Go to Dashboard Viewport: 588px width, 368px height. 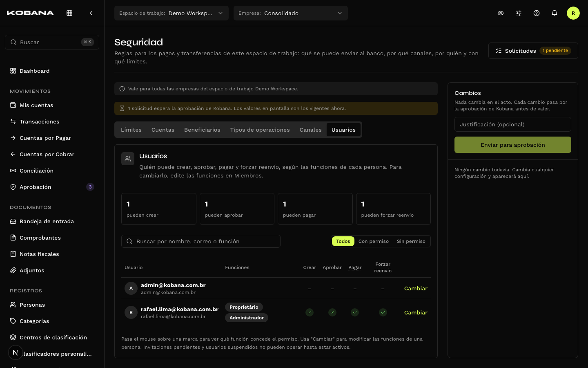click(x=52, y=71)
